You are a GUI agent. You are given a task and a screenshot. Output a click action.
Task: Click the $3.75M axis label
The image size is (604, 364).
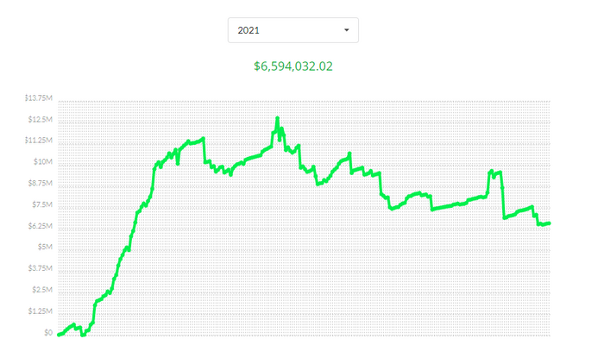(40, 268)
